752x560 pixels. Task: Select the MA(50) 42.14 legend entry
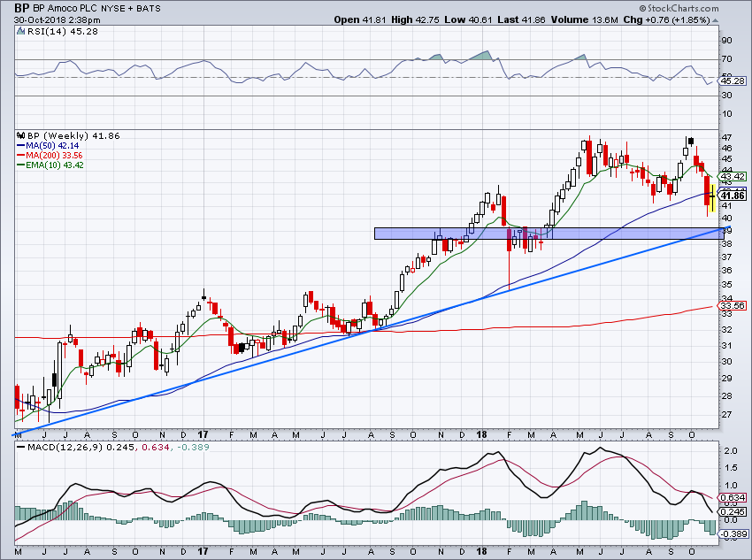[x=48, y=146]
